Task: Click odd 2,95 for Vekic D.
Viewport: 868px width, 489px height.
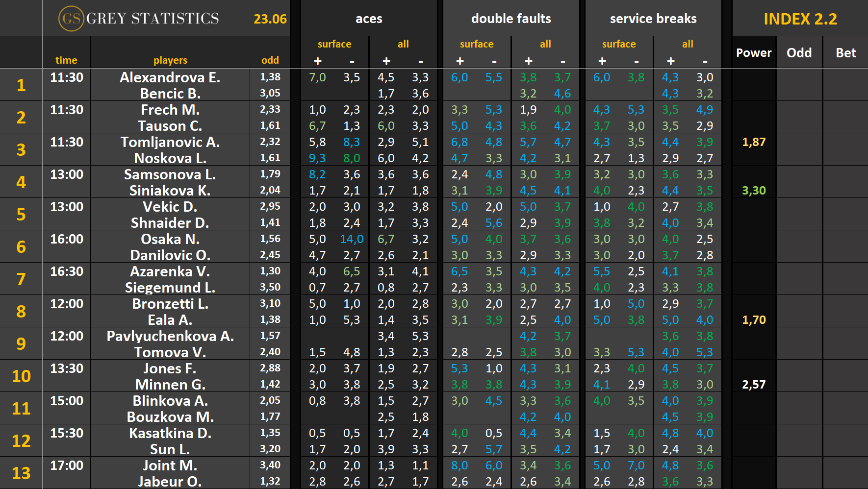Action: coord(270,206)
